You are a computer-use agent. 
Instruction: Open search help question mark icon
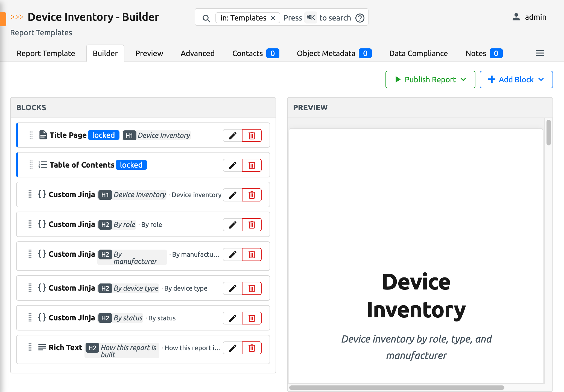point(360,18)
